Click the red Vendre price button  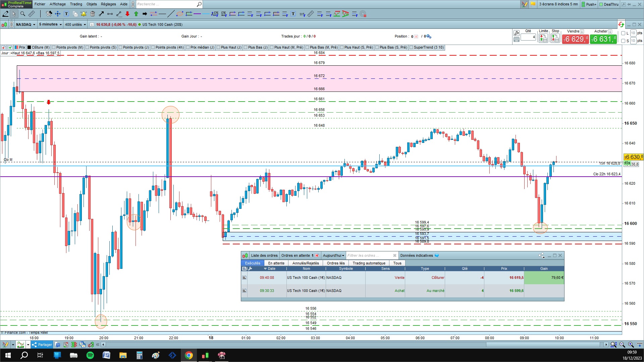coord(575,39)
